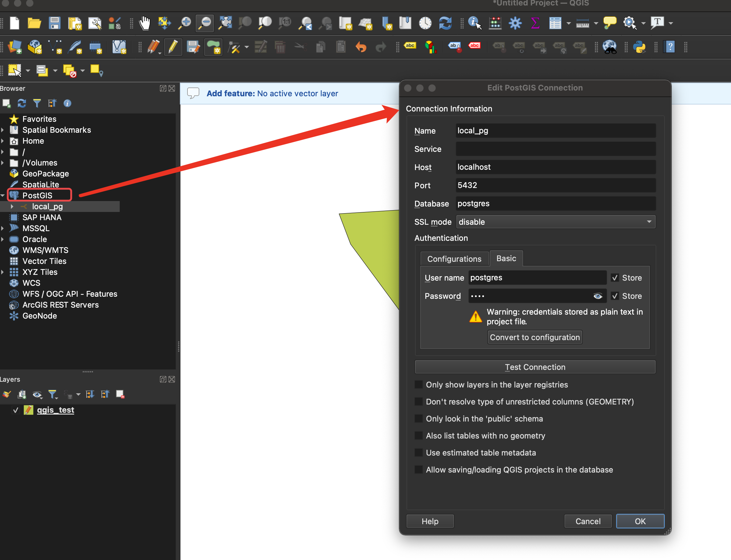Select the Basic authentication tab
Screen dimensions: 731x560
coord(506,258)
